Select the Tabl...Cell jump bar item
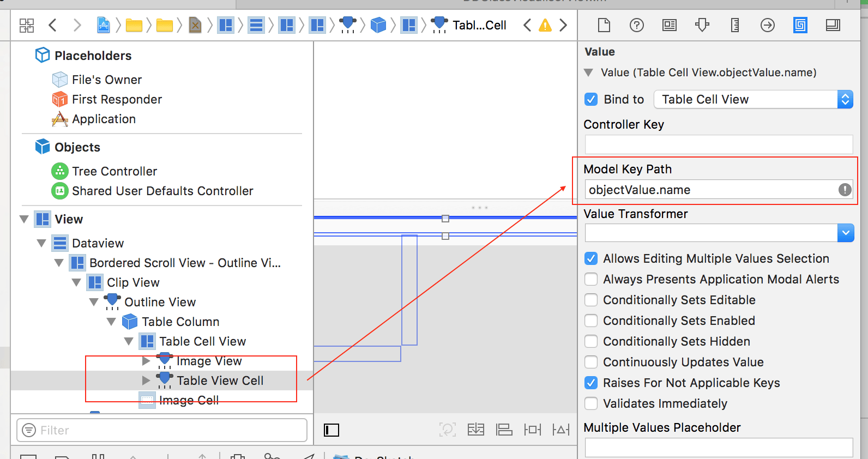 (x=469, y=25)
